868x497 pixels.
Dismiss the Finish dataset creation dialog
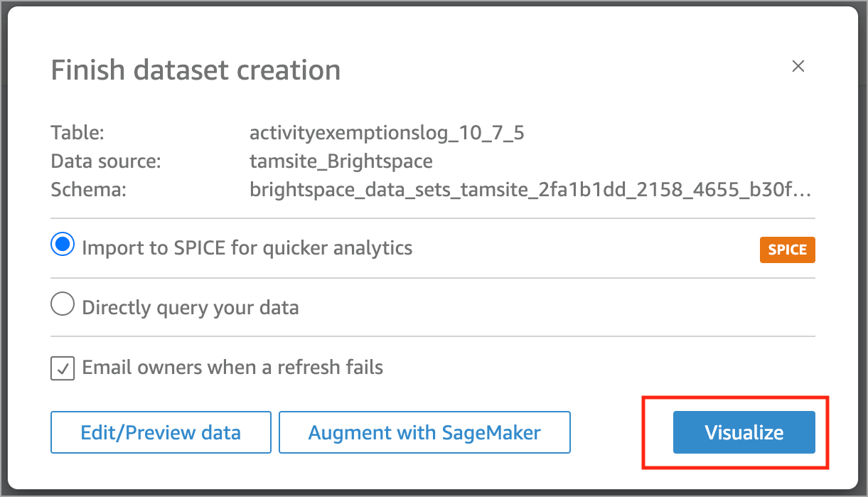pyautogui.click(x=798, y=66)
